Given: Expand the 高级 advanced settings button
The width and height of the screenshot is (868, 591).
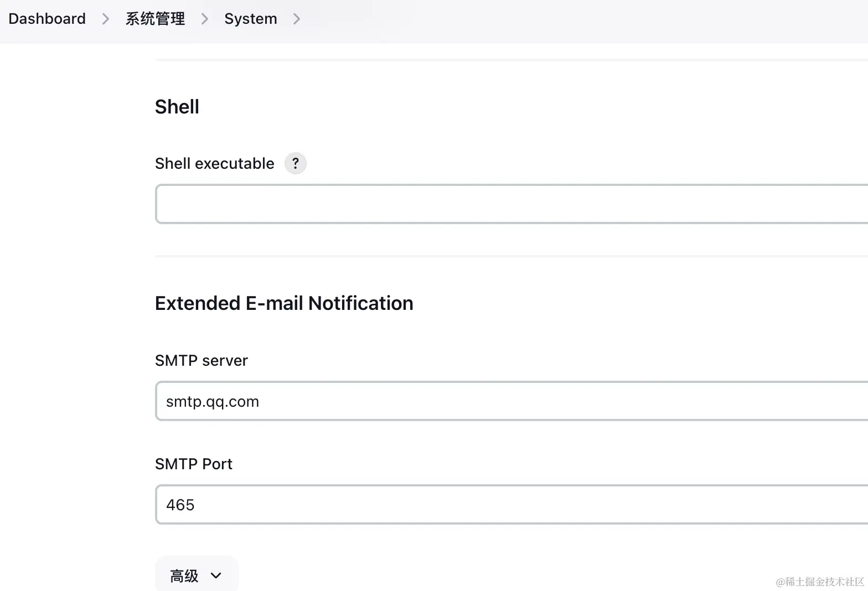Looking at the screenshot, I should point(196,576).
